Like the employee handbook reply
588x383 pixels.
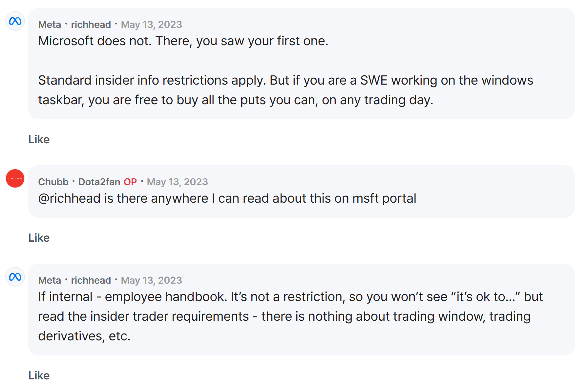(x=39, y=375)
